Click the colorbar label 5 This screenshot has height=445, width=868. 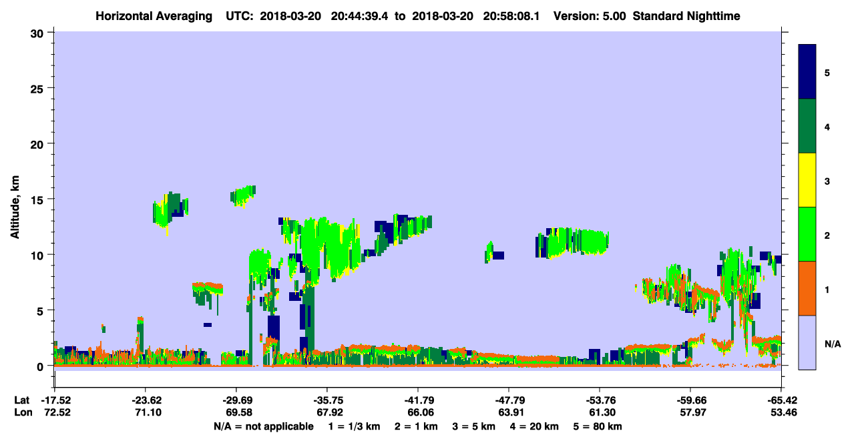pos(827,72)
